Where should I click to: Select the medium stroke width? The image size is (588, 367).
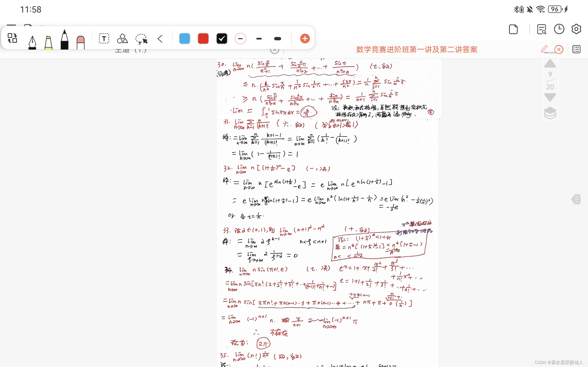(259, 39)
